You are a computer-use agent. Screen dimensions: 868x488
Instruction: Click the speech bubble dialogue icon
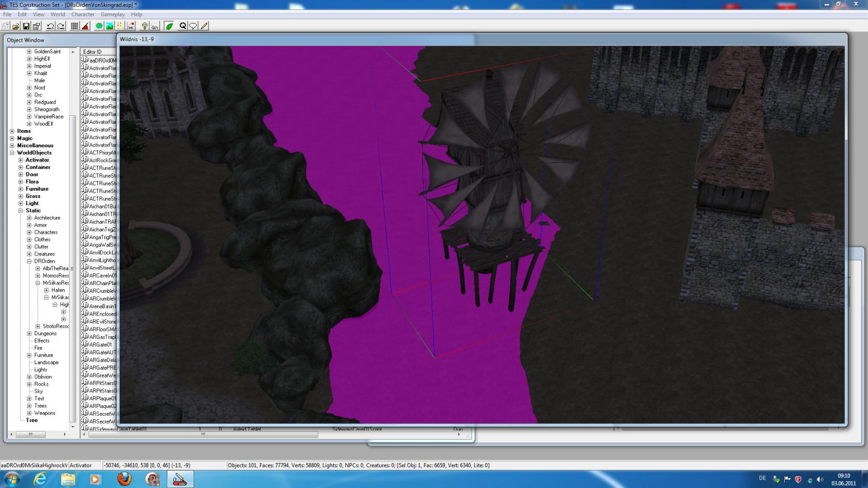pos(193,26)
